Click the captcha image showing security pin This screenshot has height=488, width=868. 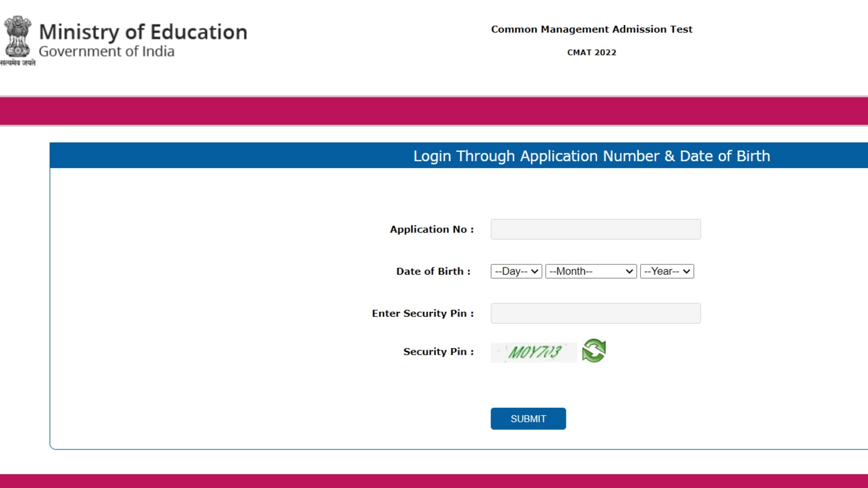pyautogui.click(x=534, y=352)
